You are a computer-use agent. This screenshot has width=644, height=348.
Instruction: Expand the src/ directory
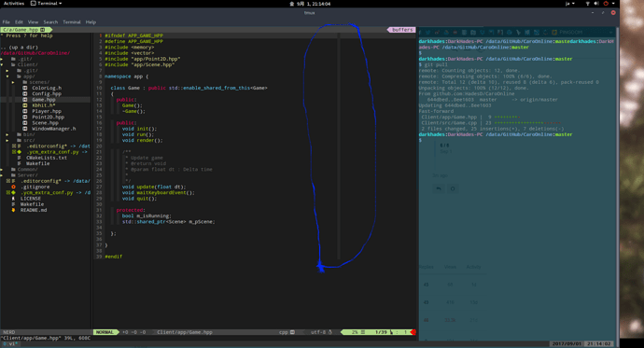[7, 140]
